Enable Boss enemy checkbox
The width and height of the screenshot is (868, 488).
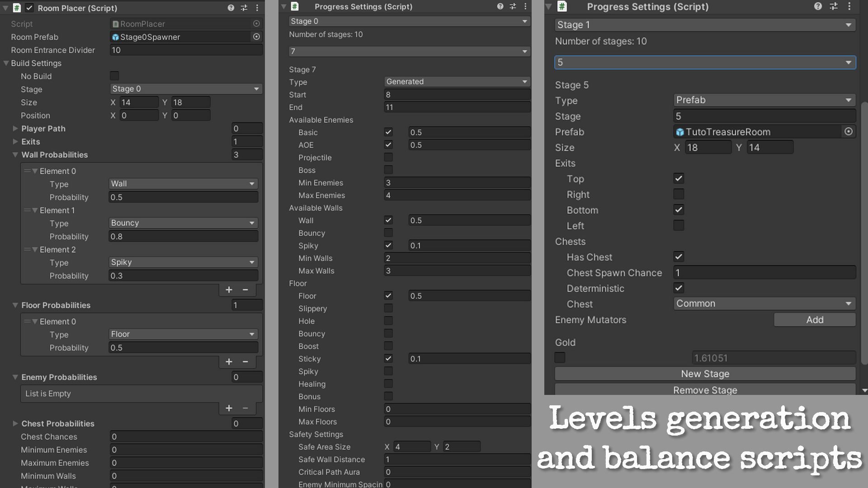pyautogui.click(x=388, y=170)
